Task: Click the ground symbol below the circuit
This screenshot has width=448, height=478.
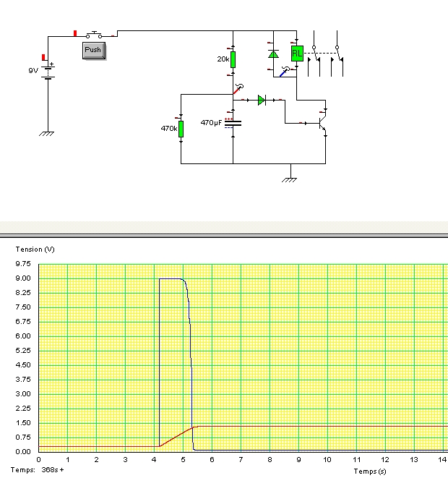Action: pyautogui.click(x=289, y=180)
